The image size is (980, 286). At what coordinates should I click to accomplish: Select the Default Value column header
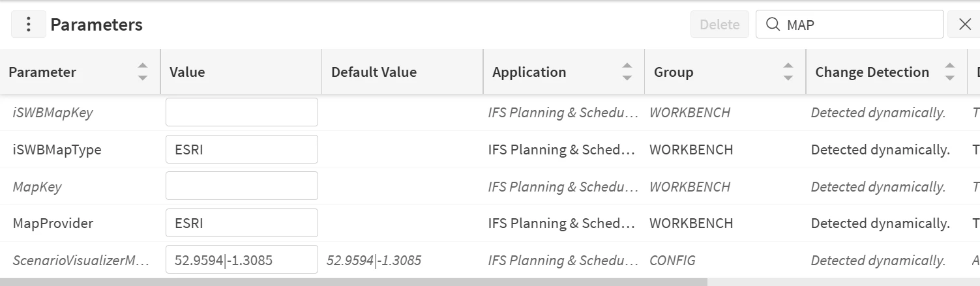pos(374,72)
